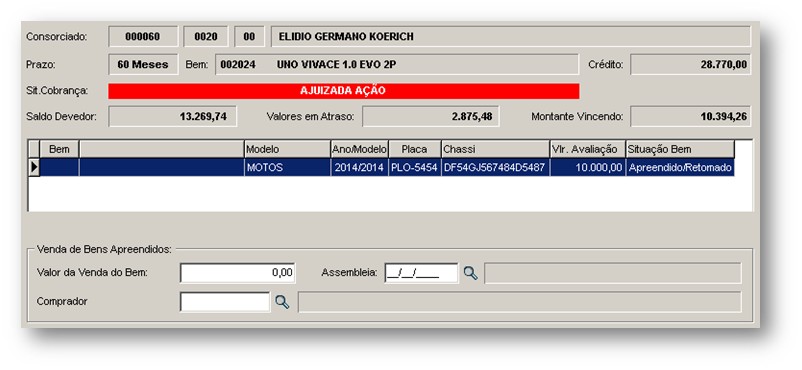This screenshot has width=802, height=370.
Task: Select the Comprador name box
Action: coord(520,301)
